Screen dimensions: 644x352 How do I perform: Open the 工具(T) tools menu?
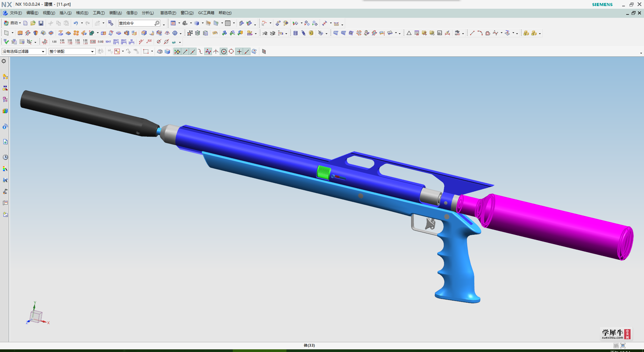pyautogui.click(x=99, y=13)
